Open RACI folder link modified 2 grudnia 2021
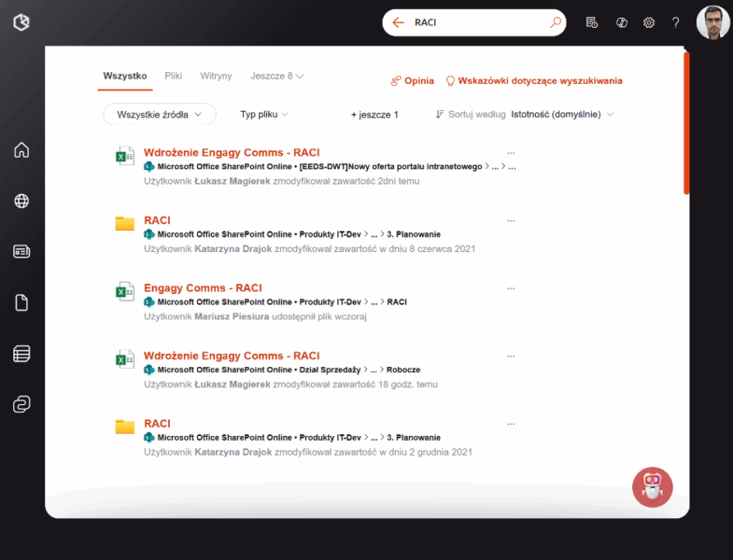This screenshot has height=560, width=733. [x=157, y=424]
